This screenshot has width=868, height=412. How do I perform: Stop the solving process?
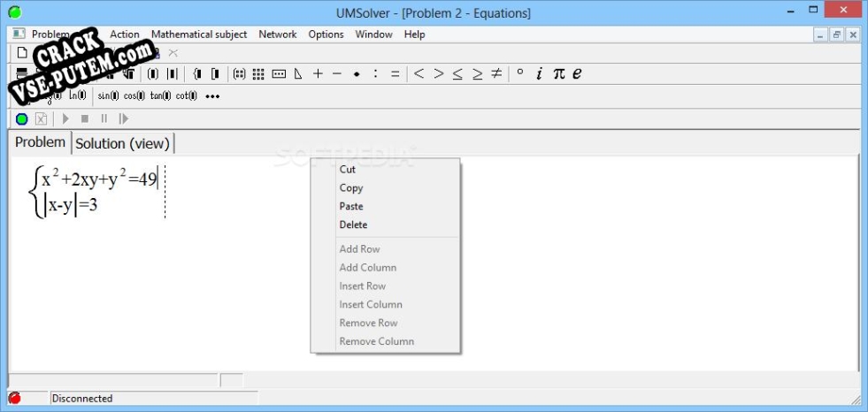pyautogui.click(x=85, y=118)
